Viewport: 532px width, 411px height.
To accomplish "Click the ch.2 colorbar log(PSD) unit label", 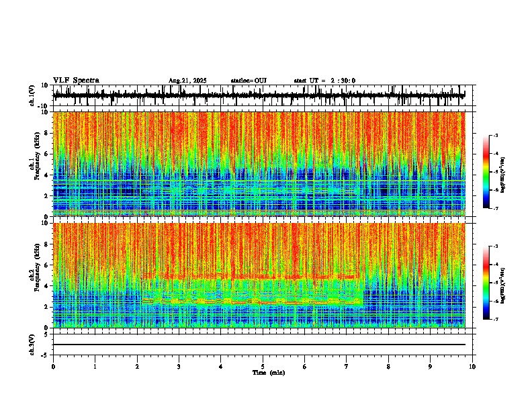I will (x=503, y=285).
